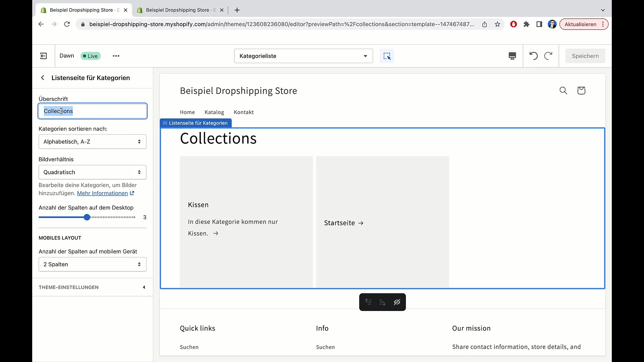The image size is (644, 362).
Task: Open the Mehr Informationen link
Action: 102,193
